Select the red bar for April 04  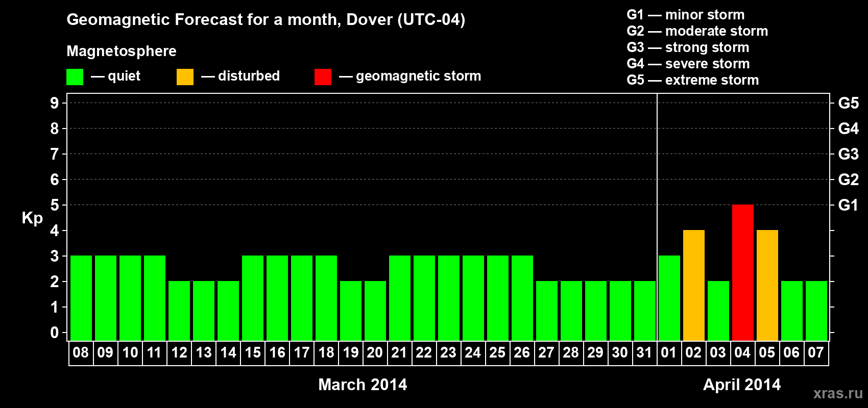[742, 272]
